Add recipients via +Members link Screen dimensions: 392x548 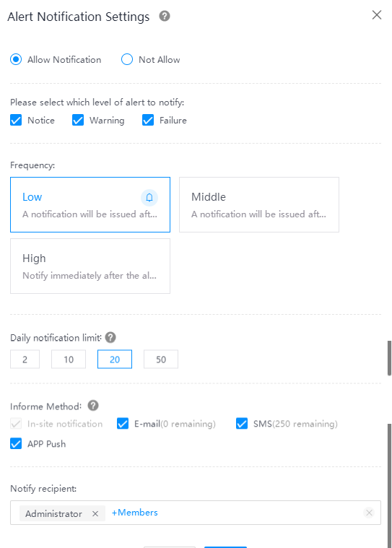click(134, 513)
